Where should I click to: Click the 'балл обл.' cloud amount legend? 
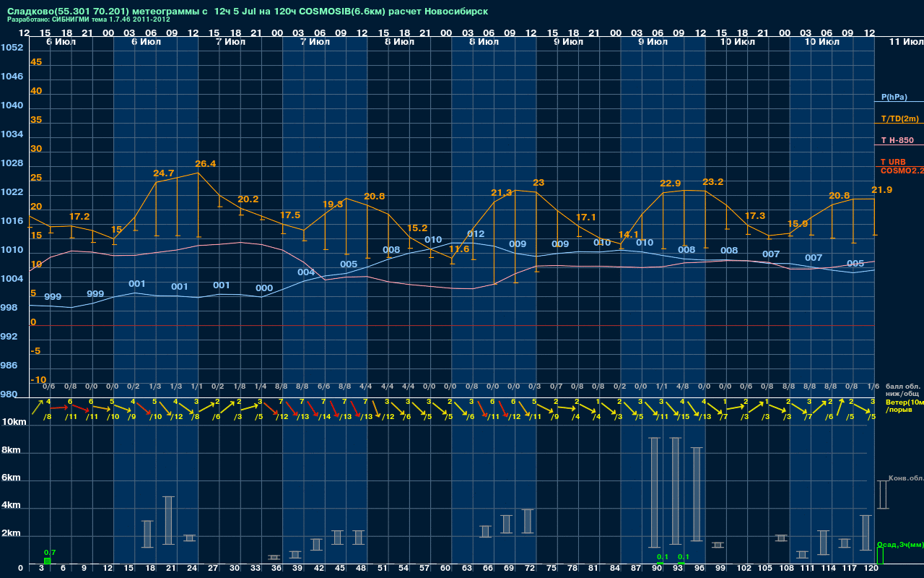click(903, 387)
